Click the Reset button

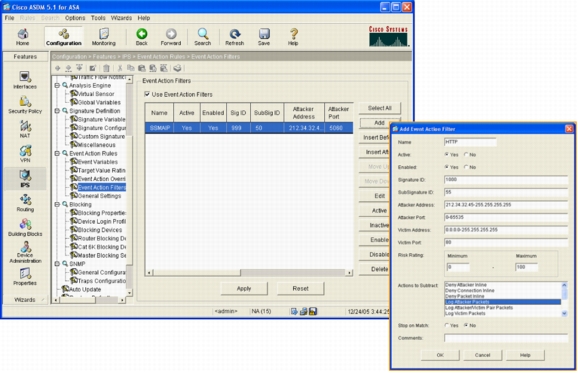(x=300, y=289)
